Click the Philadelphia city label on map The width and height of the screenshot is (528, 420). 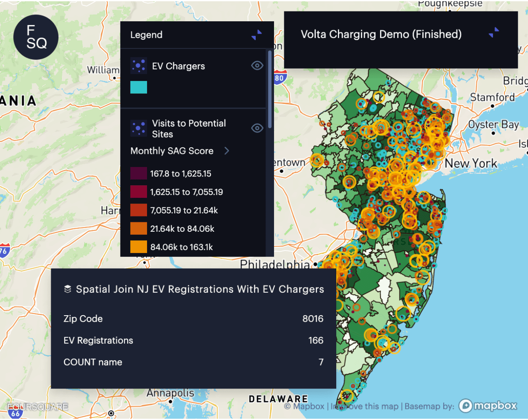275,264
